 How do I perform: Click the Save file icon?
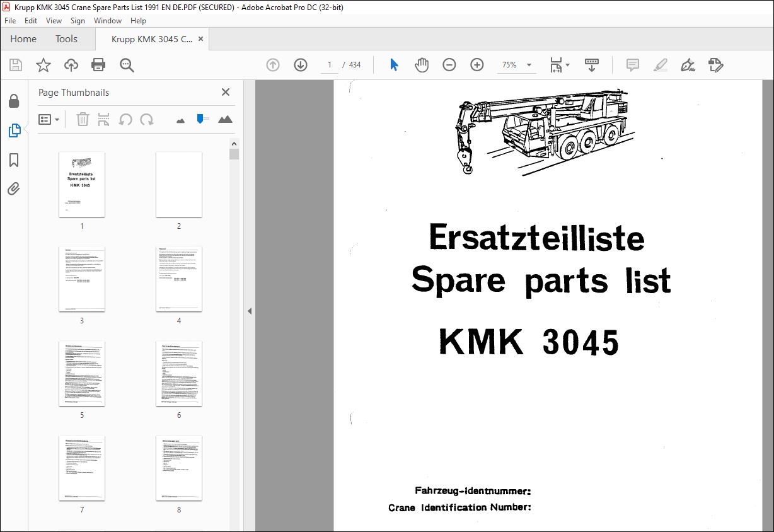pos(16,65)
